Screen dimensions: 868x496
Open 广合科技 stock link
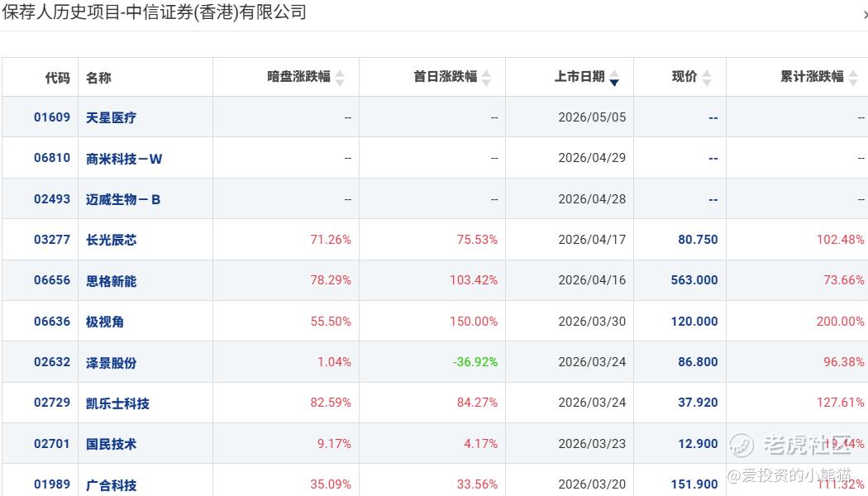112,485
